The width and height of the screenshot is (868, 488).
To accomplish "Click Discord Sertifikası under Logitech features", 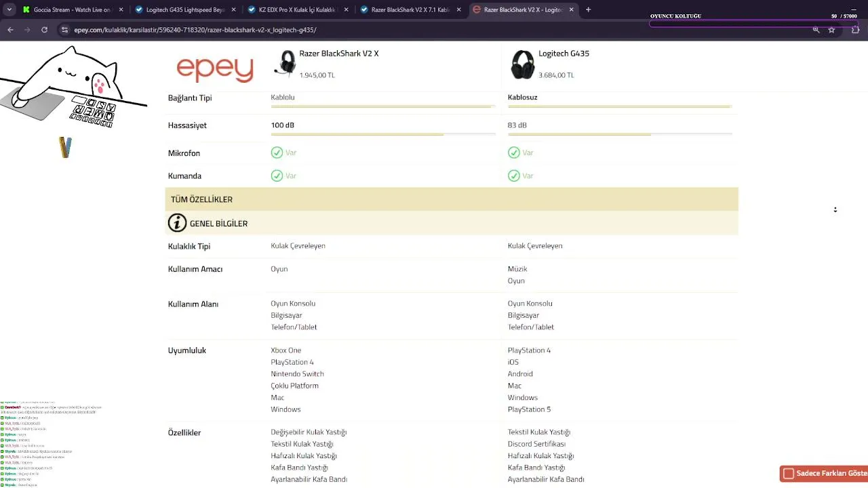I will click(x=536, y=444).
